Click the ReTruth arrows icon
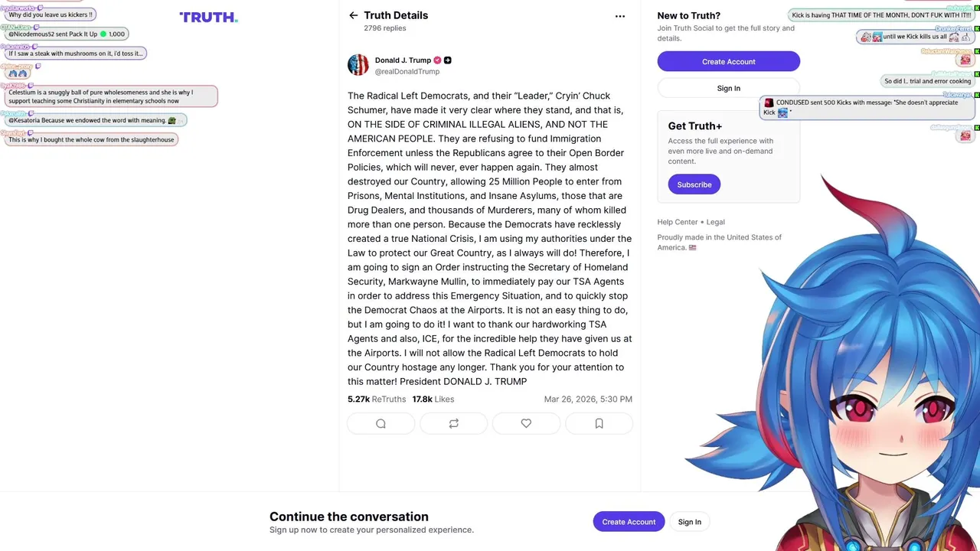The width and height of the screenshot is (980, 551). pyautogui.click(x=453, y=423)
